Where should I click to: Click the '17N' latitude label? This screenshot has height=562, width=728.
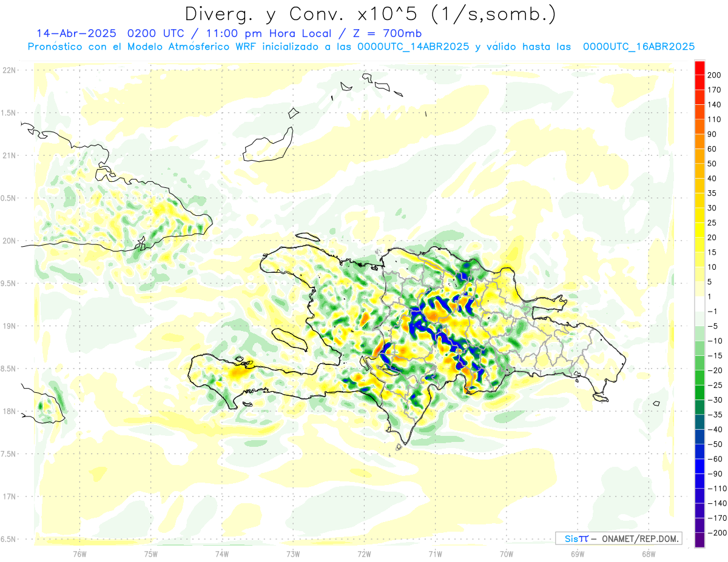click(x=9, y=497)
